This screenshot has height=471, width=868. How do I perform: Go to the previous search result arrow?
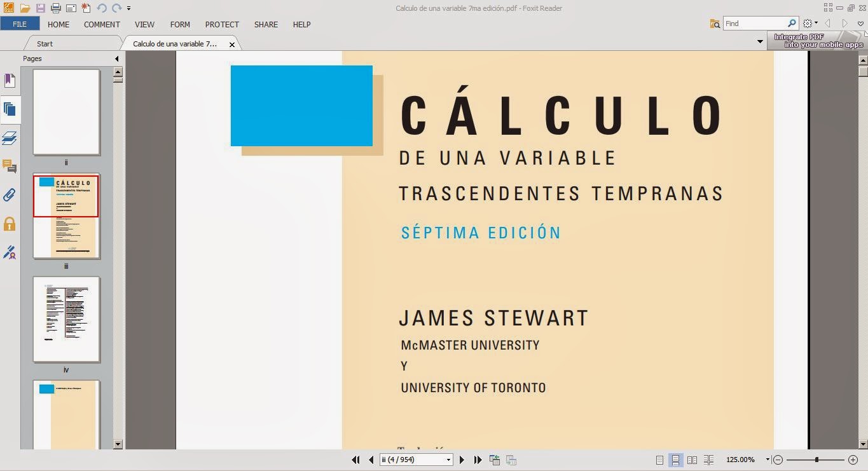point(828,24)
